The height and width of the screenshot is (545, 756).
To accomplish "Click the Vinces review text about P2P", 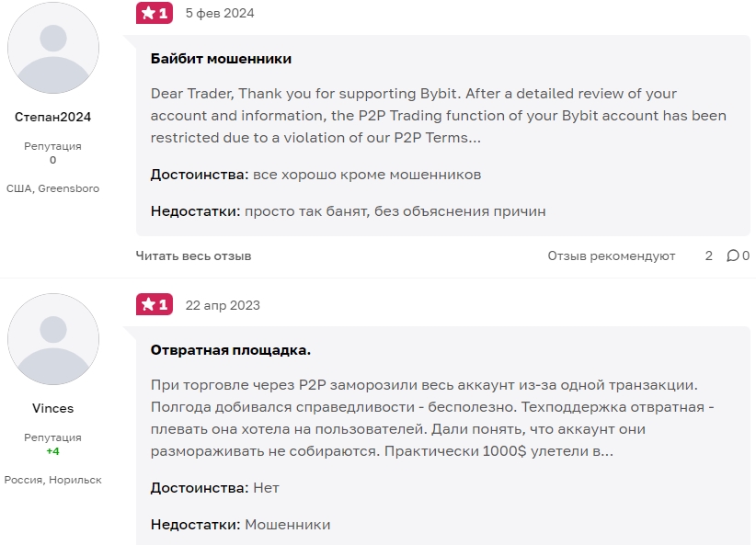I will tap(424, 417).
